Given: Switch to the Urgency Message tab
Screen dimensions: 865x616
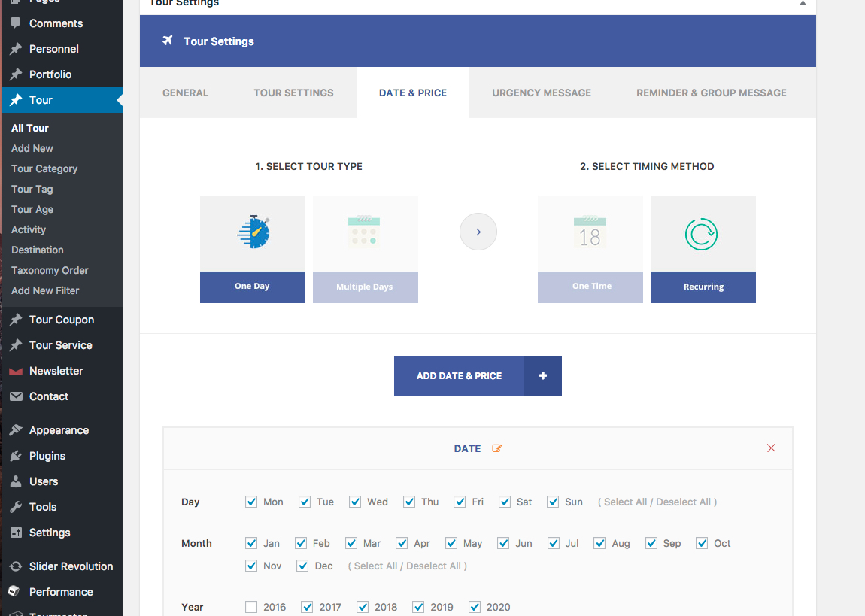Looking at the screenshot, I should 542,93.
